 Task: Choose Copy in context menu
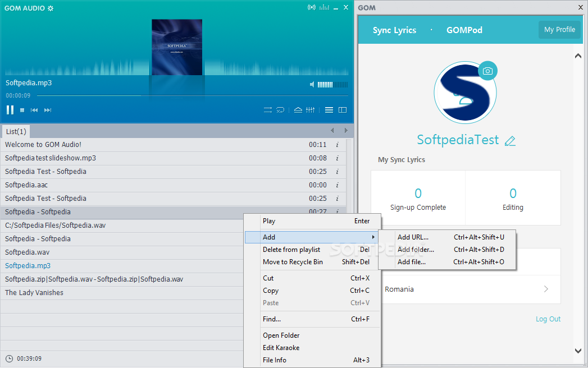313,291
